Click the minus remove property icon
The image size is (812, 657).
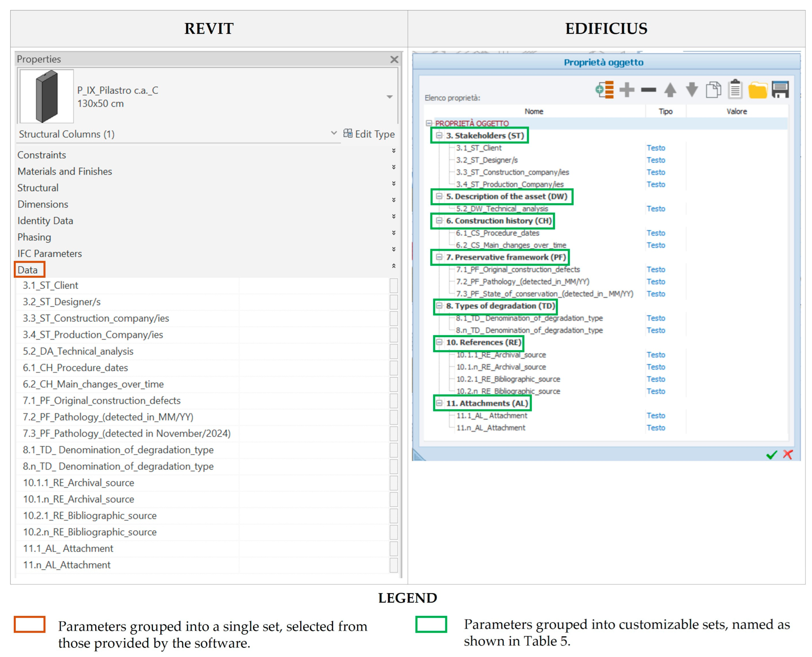[x=648, y=90]
